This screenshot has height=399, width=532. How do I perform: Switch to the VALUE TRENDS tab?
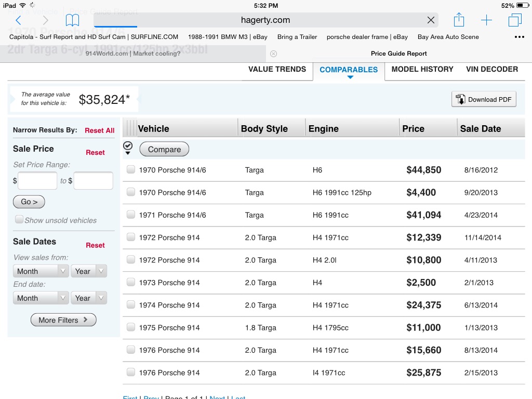tap(277, 69)
